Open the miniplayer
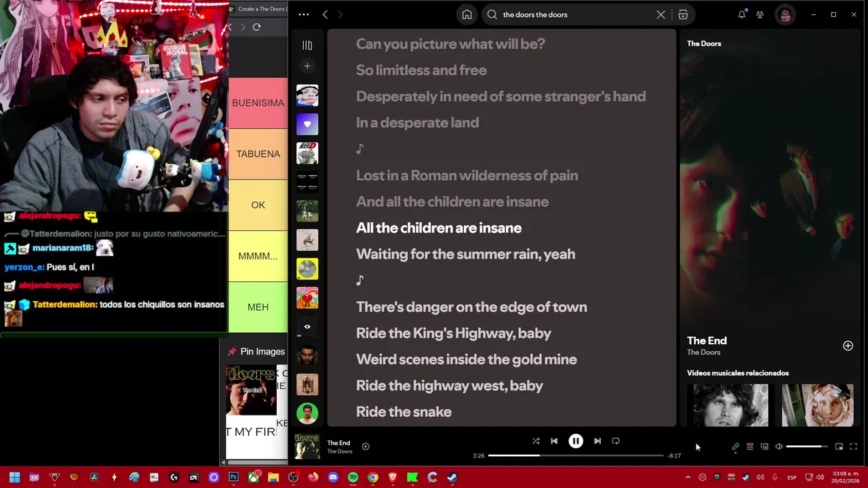 (x=839, y=447)
